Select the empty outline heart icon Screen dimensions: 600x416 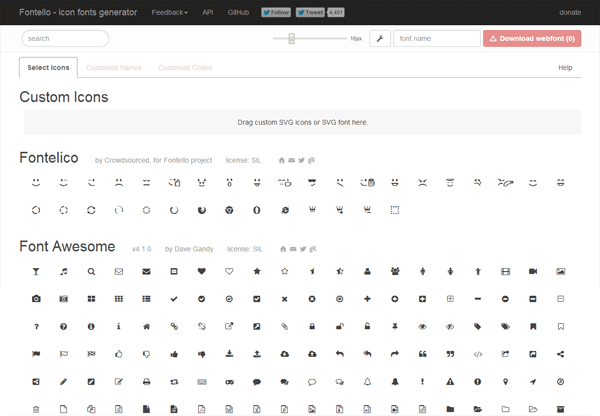point(229,271)
